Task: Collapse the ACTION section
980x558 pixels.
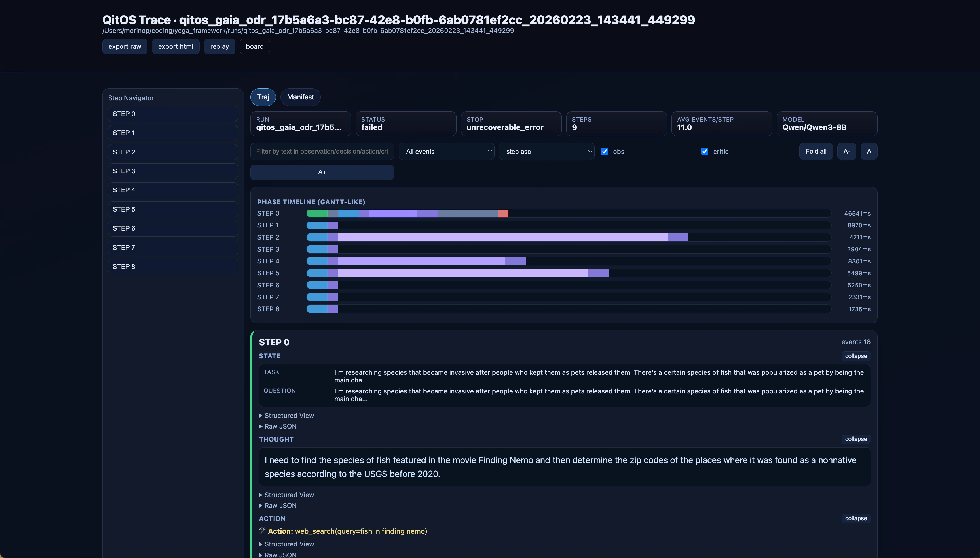Action: click(855, 518)
